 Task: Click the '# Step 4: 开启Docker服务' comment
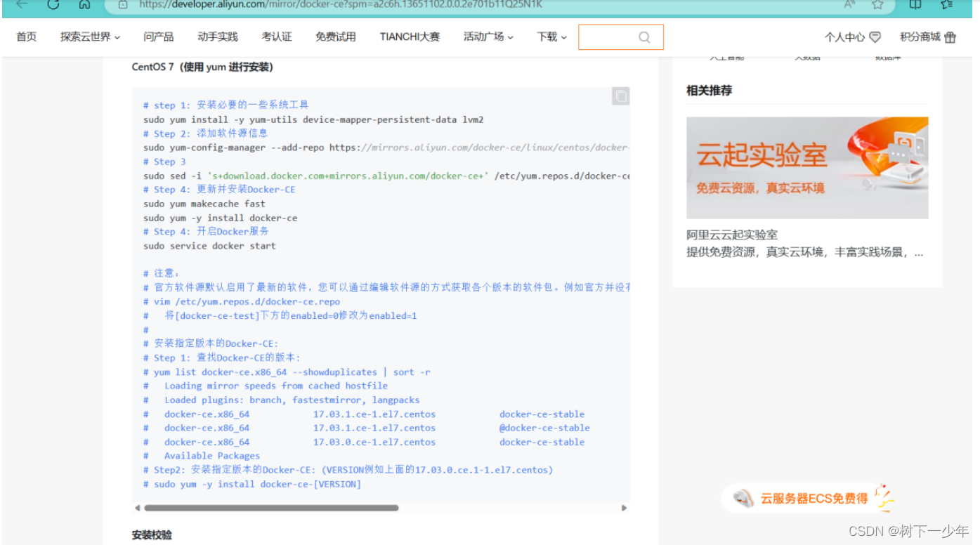[x=206, y=231]
